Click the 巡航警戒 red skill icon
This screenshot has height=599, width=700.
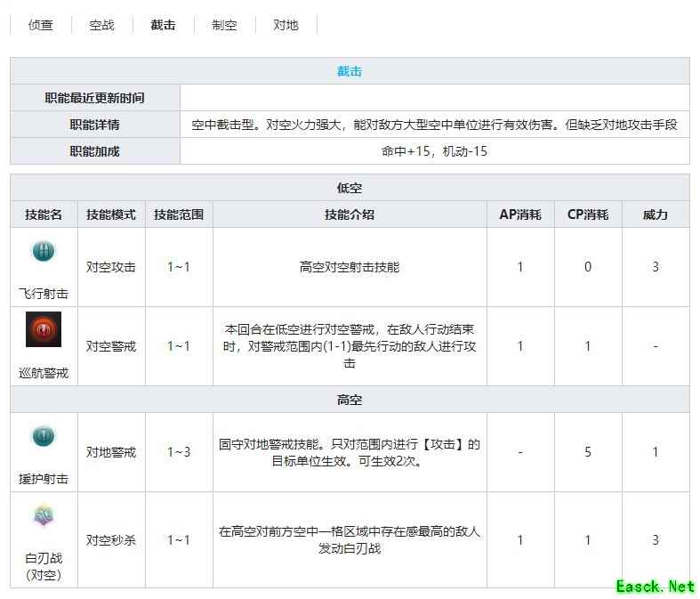click(x=44, y=329)
